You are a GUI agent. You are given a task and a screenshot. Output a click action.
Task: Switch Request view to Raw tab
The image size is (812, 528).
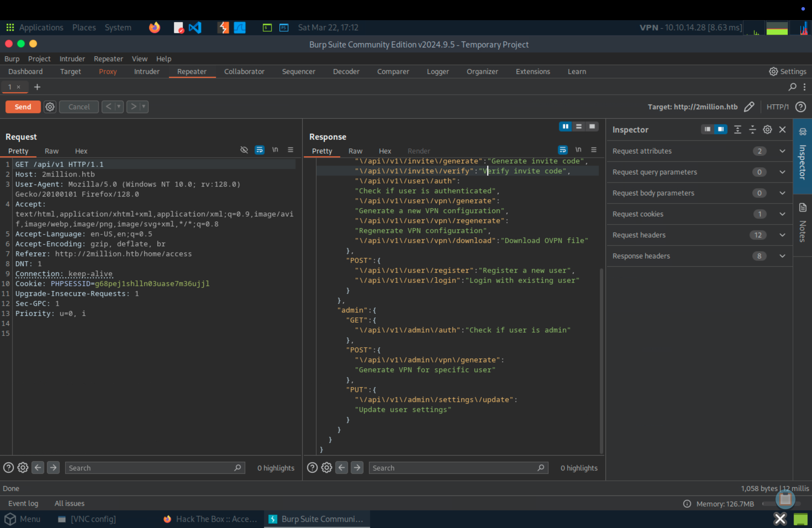(x=52, y=151)
